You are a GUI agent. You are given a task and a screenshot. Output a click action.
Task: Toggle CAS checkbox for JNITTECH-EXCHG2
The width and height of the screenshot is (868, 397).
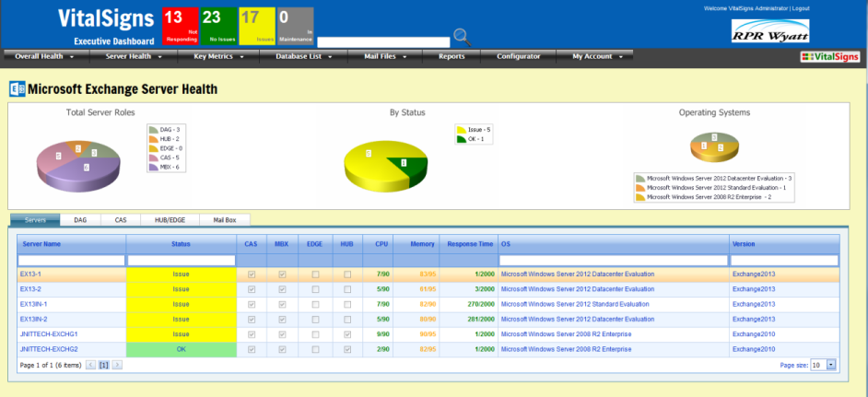252,349
